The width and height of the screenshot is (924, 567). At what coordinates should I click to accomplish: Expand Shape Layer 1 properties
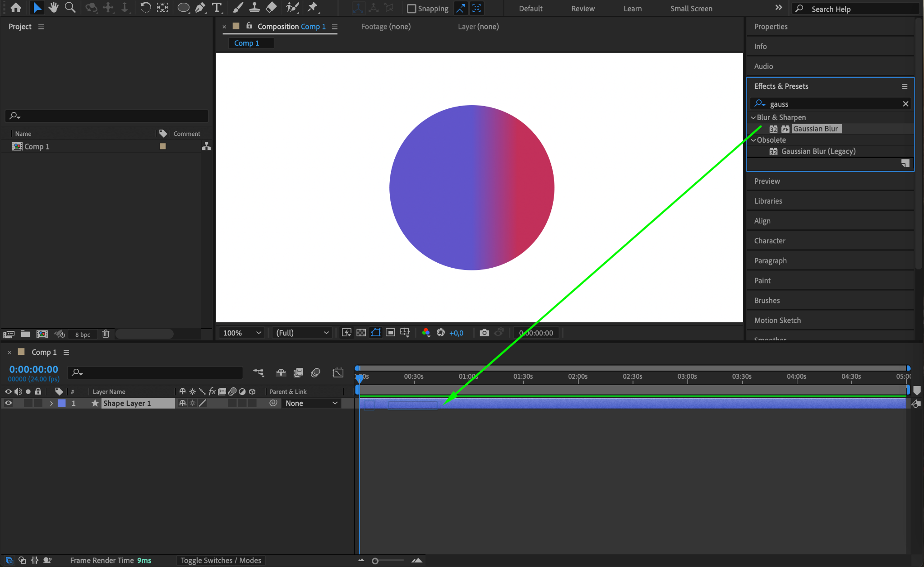[51, 403]
